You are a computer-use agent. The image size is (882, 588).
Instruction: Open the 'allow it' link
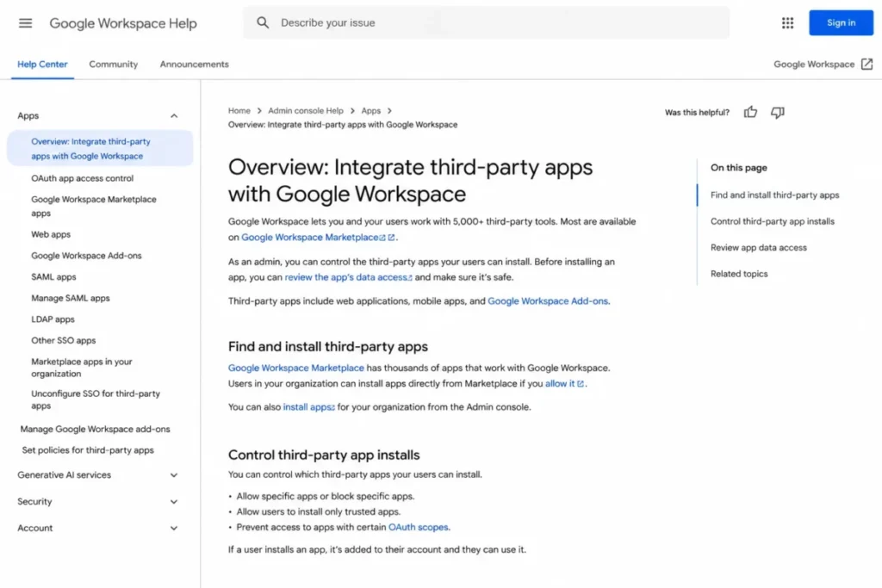pyautogui.click(x=560, y=383)
